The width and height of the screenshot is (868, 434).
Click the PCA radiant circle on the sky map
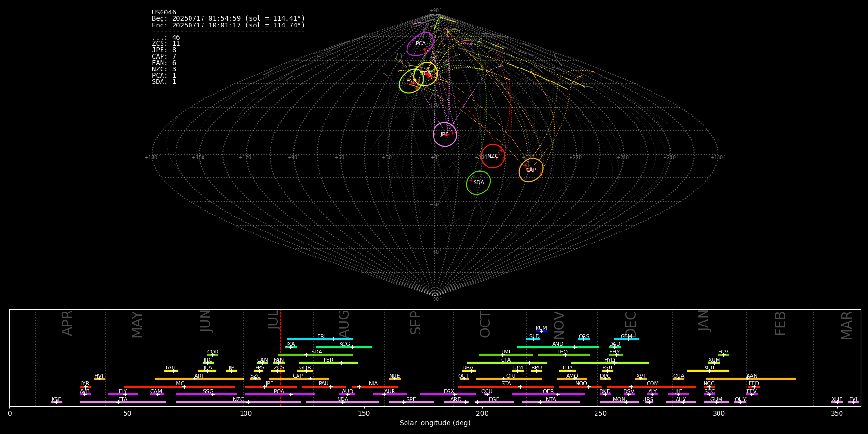coord(420,44)
